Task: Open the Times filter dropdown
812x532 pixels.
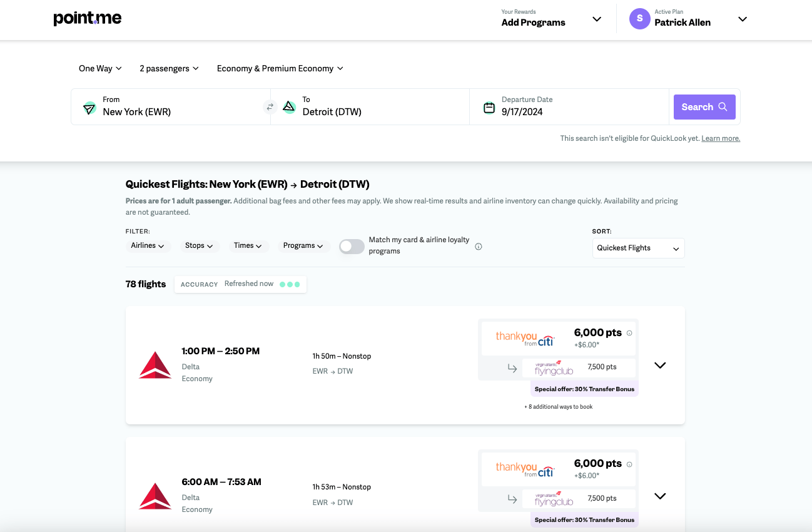Action: 248,246
